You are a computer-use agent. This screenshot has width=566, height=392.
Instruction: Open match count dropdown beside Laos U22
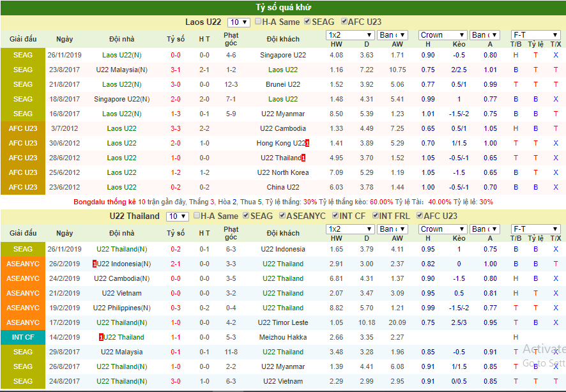238,22
